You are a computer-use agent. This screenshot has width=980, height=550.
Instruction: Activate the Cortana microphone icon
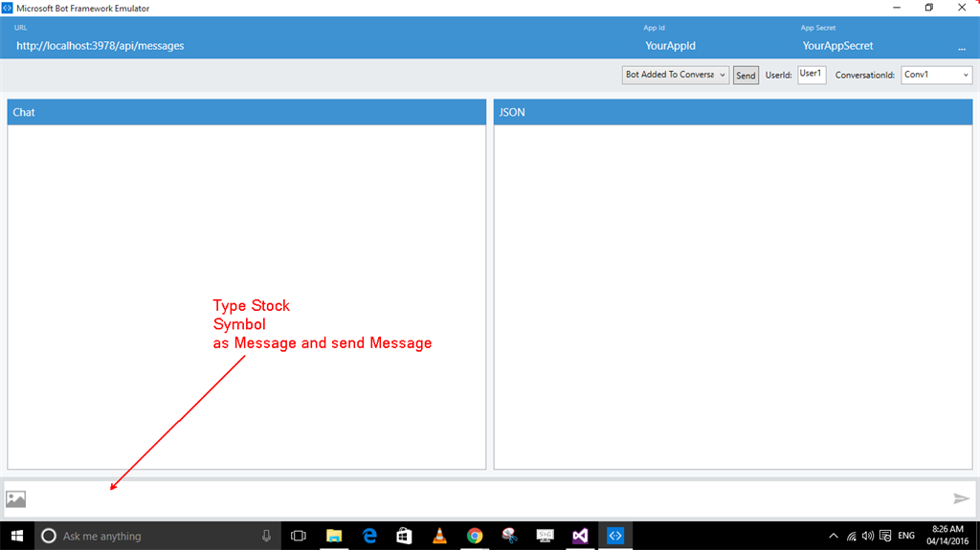pos(266,536)
